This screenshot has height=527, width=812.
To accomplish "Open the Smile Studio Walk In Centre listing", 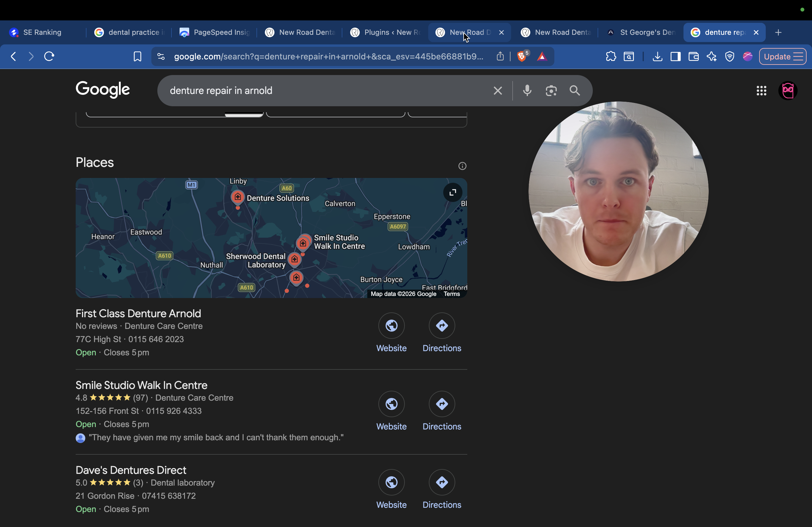I will click(x=141, y=385).
